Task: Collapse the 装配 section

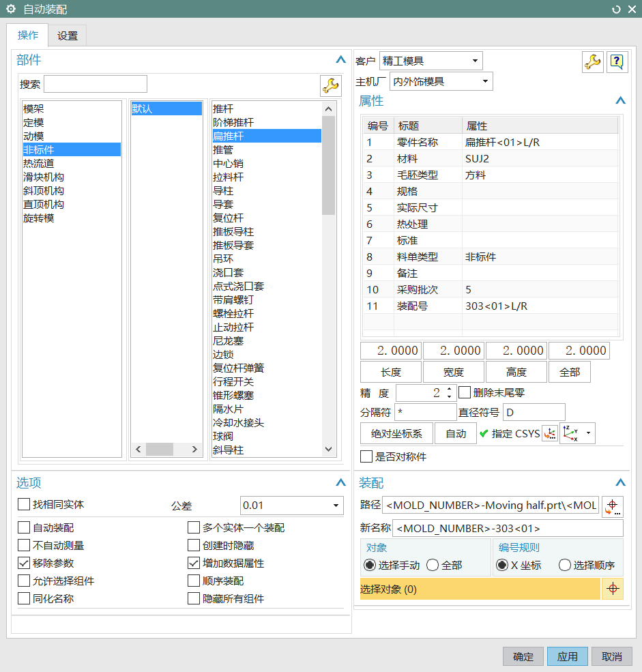Action: pos(621,482)
